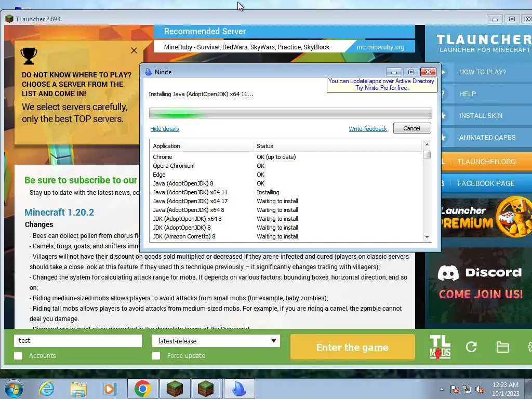
Task: Click the Ninite title bar icon
Action: (x=148, y=72)
